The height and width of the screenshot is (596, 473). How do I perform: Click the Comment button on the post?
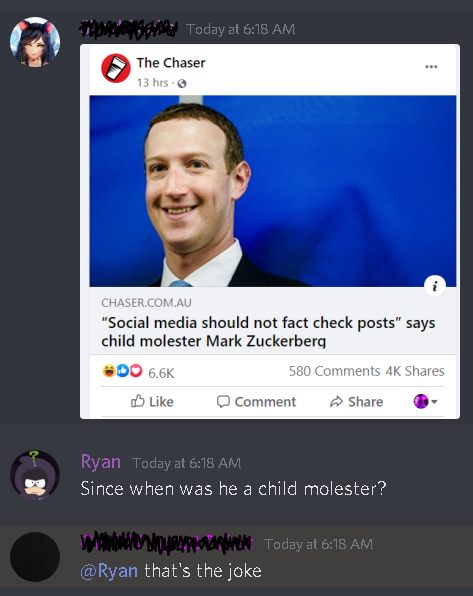pyautogui.click(x=256, y=401)
